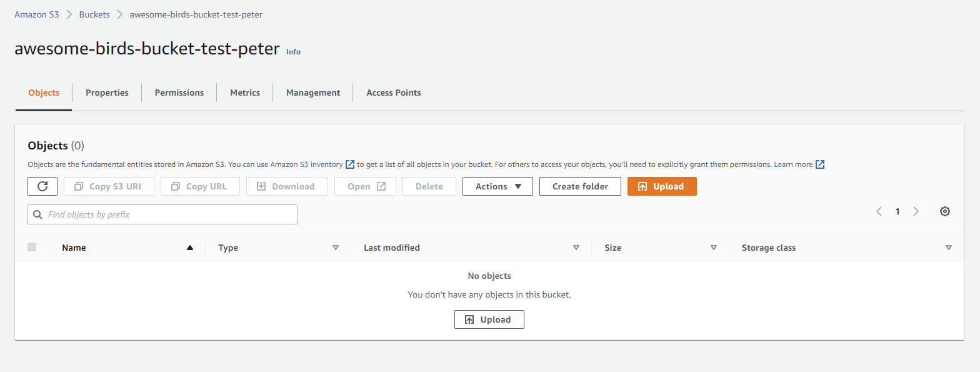Click external link icon after Learn more
Viewport: 980px width, 372px height.
point(820,164)
